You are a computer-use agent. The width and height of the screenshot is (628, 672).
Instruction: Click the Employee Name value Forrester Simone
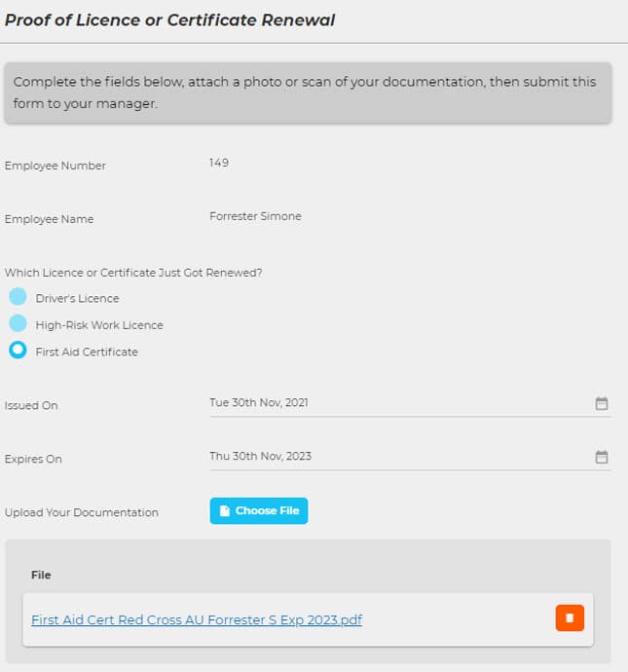tap(255, 216)
